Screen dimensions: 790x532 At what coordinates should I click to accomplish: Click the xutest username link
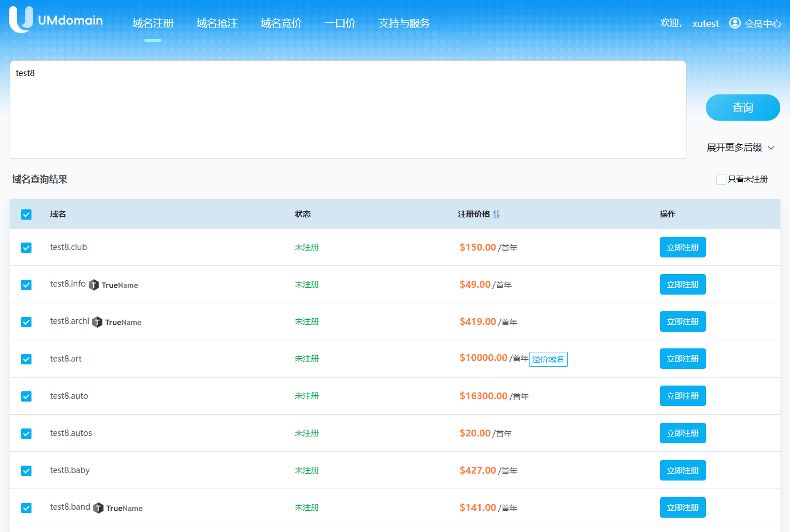[x=705, y=23]
